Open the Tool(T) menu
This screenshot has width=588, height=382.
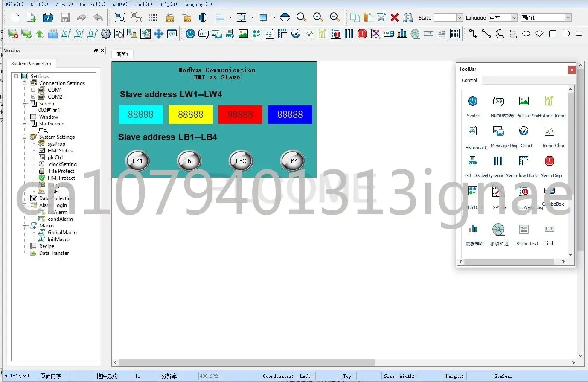[x=143, y=4]
